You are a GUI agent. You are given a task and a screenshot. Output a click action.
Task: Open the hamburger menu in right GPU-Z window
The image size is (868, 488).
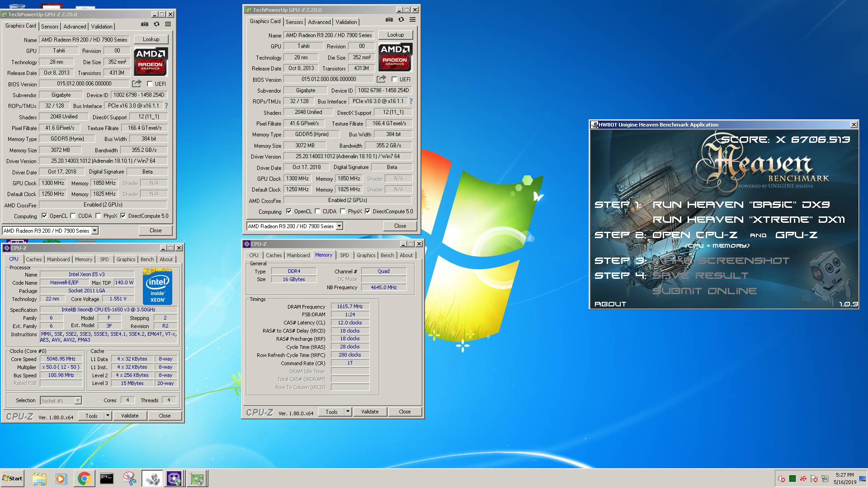pos(413,20)
